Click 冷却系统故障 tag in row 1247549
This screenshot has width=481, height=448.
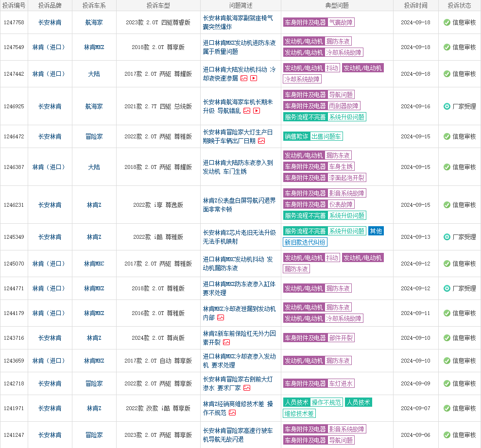click(x=344, y=52)
